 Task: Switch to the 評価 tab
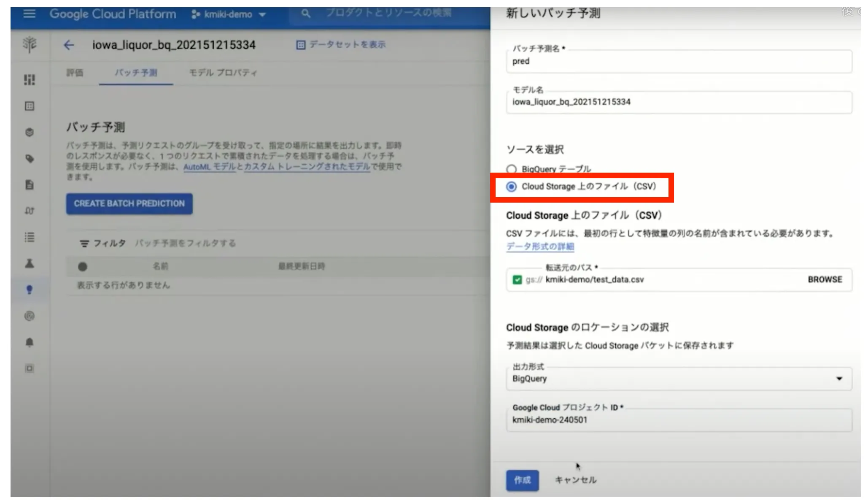[x=75, y=73]
